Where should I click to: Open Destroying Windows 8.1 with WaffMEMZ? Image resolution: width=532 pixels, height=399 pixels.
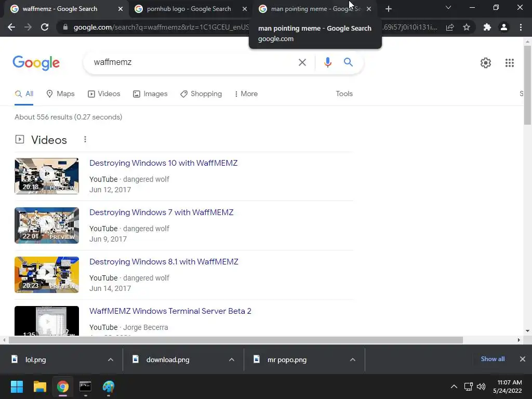coord(164,262)
